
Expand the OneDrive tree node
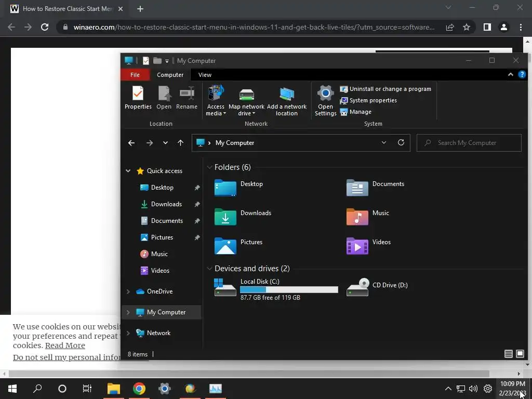(x=128, y=291)
